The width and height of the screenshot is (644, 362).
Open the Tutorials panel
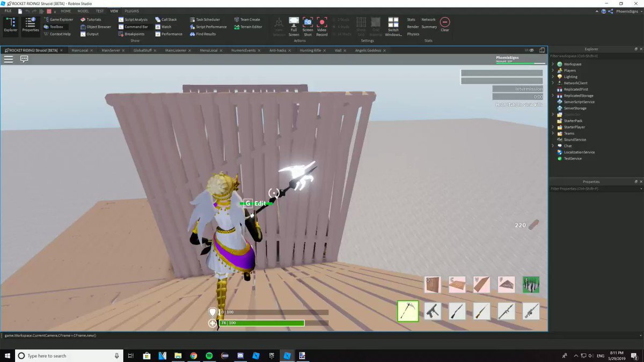(91, 19)
